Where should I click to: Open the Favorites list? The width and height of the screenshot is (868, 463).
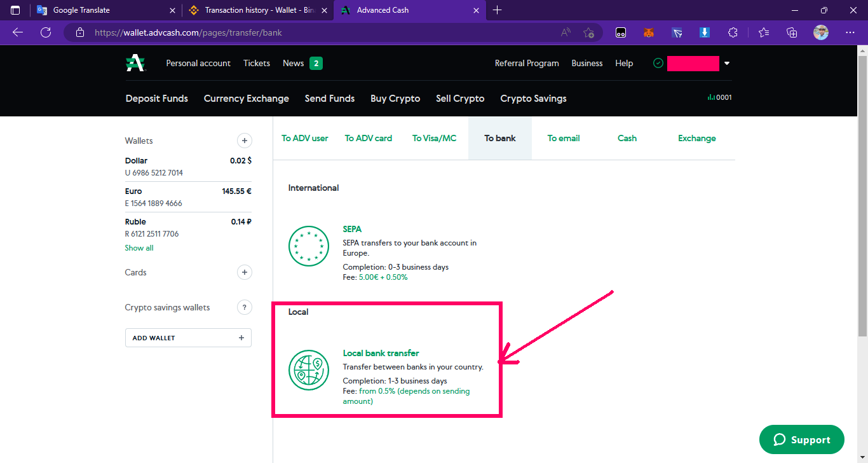click(764, 32)
